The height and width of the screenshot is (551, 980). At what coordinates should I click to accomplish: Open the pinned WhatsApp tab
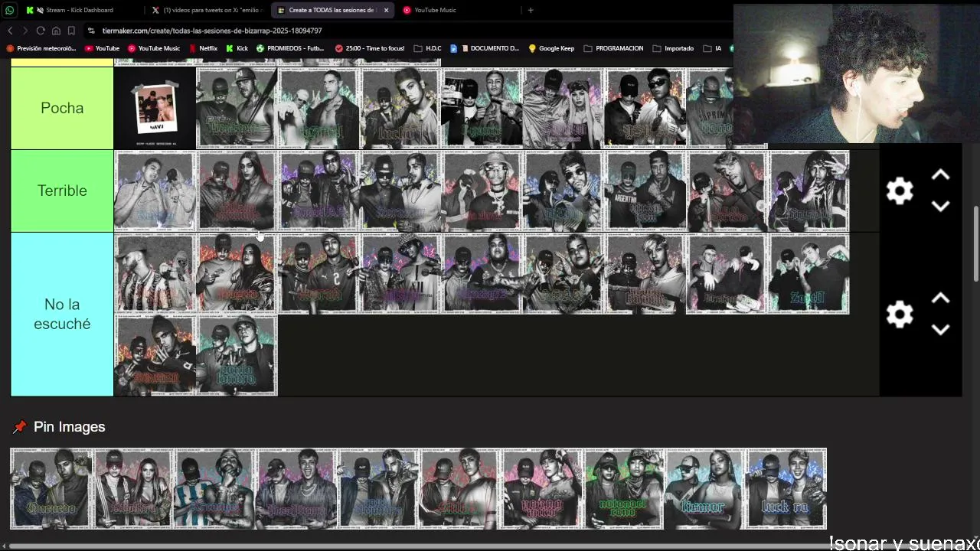(10, 10)
